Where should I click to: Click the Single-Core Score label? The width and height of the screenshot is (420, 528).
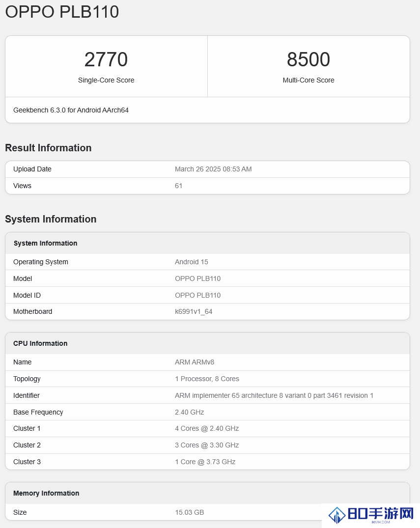point(106,80)
